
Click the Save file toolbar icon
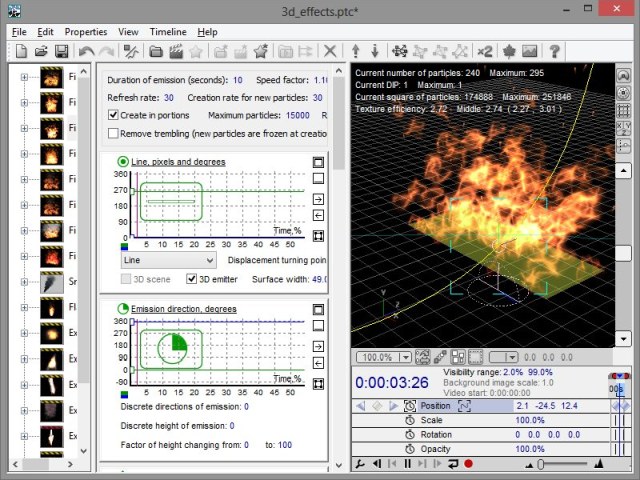tap(62, 51)
